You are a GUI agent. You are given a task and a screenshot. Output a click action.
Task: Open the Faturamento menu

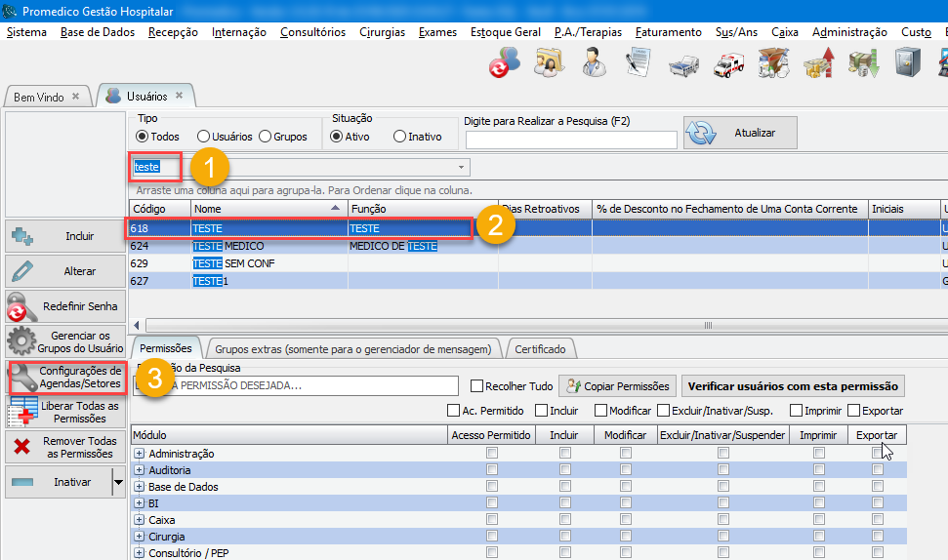click(x=668, y=32)
